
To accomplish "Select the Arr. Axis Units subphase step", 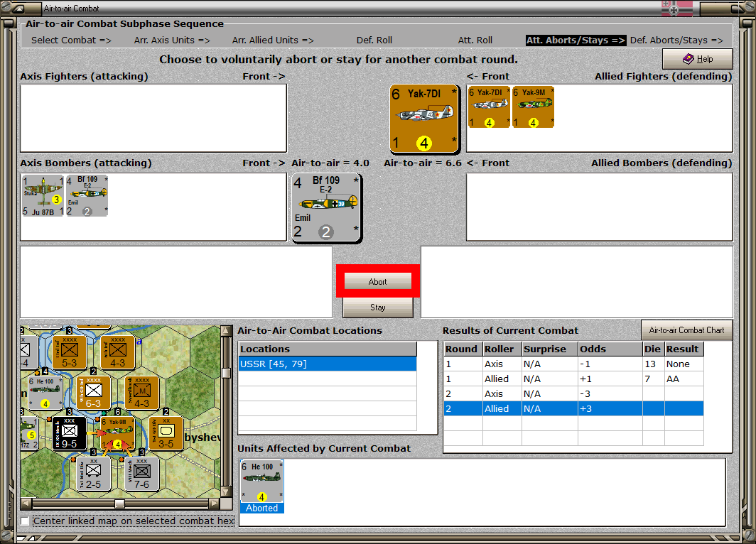I will point(172,40).
